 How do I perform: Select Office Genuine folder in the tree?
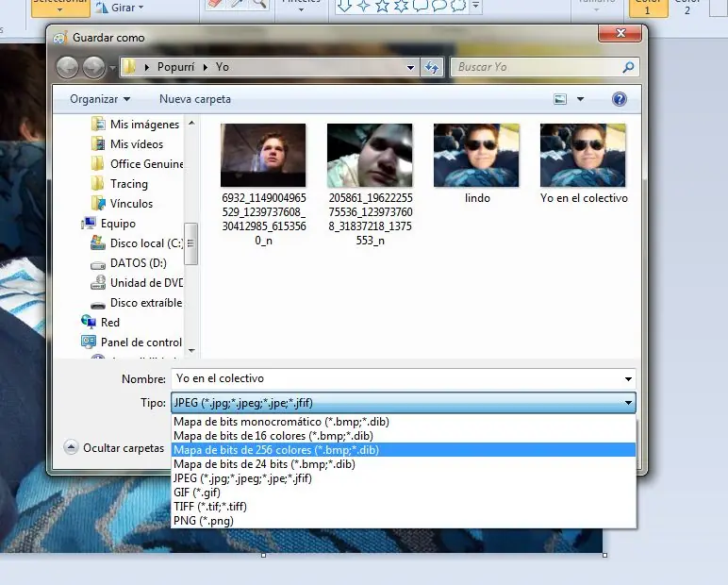pyautogui.click(x=146, y=164)
